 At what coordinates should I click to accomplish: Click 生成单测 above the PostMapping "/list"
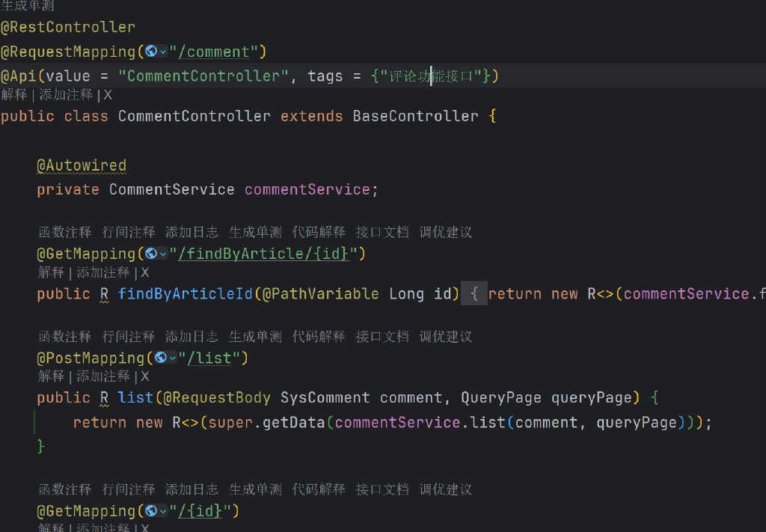click(x=255, y=337)
